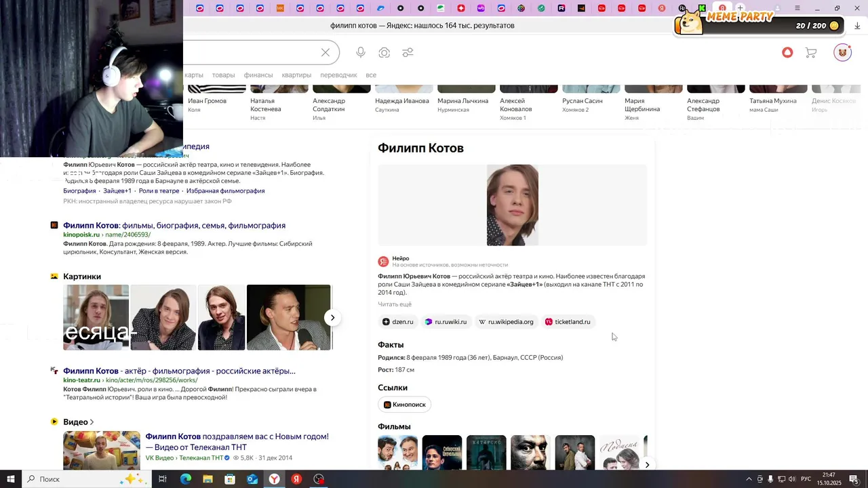Open browser downloads arrow icon
Image resolution: width=868 pixels, height=488 pixels.
(x=857, y=26)
